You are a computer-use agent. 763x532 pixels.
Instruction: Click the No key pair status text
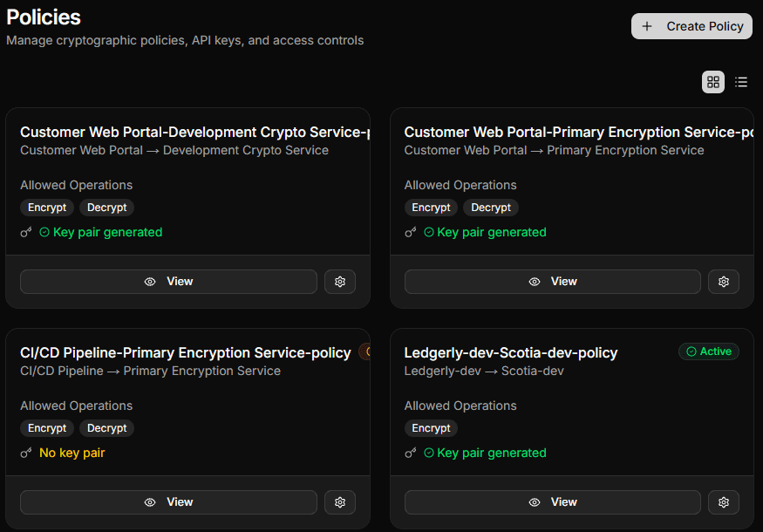[x=72, y=453]
